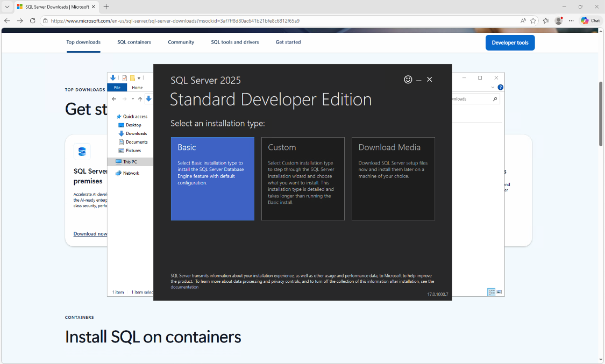Viewport: 605px width, 364px height.
Task: Add this page to favorites star
Action: pyautogui.click(x=533, y=21)
